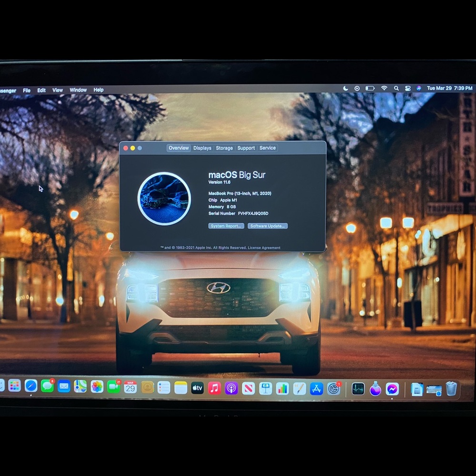The width and height of the screenshot is (476, 476).
Task: Open the Trash in the dock
Action: tap(451, 389)
